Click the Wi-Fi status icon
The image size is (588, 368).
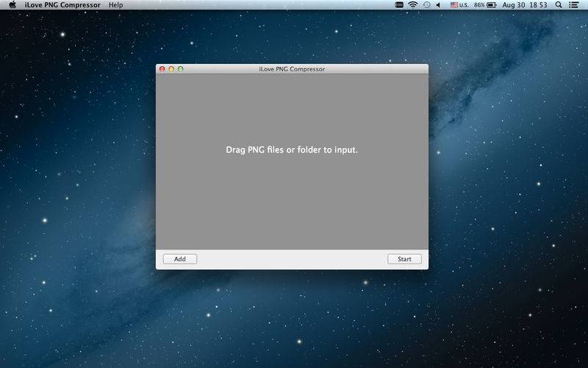coord(413,5)
